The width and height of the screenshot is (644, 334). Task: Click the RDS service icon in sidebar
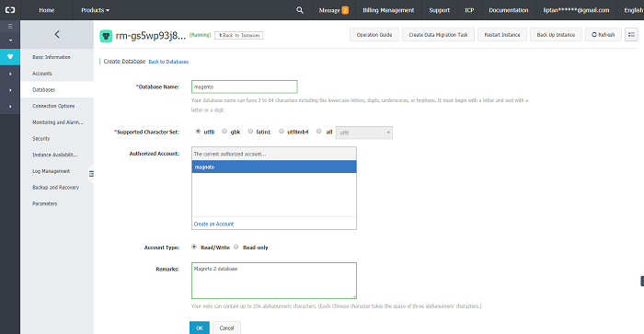click(10, 57)
